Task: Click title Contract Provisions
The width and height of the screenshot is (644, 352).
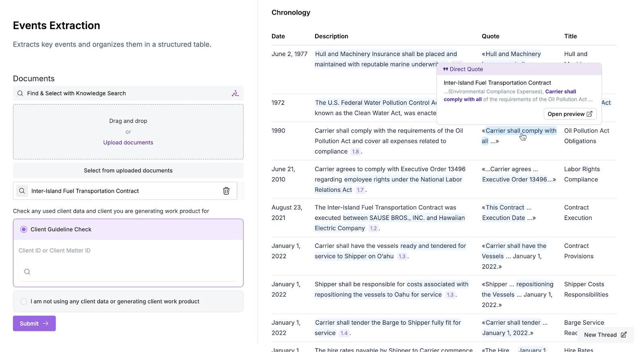Action: pos(579,251)
